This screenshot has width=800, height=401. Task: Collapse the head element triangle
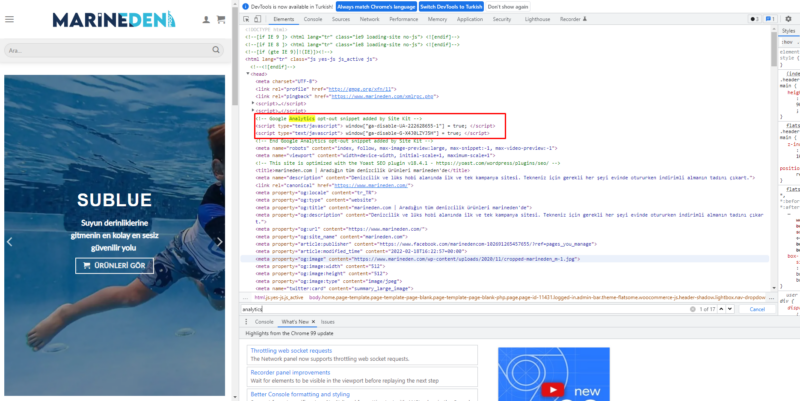pyautogui.click(x=247, y=74)
